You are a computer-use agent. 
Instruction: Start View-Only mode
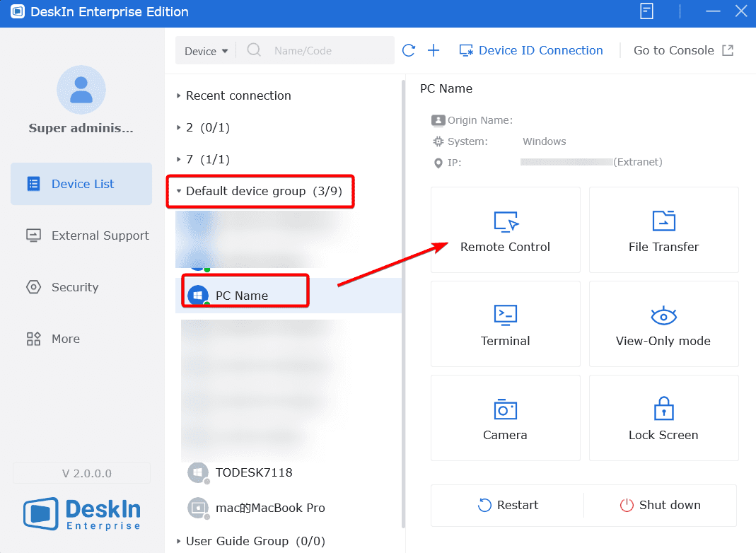(664, 324)
